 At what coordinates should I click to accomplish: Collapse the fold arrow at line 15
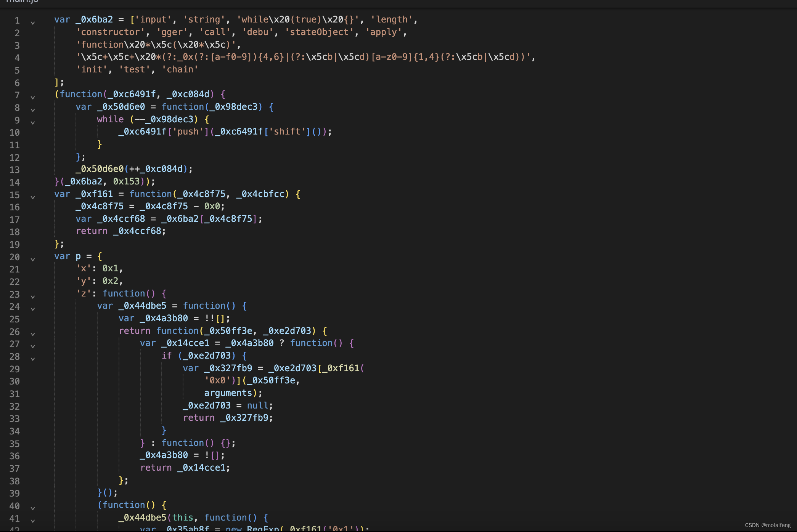coord(33,197)
